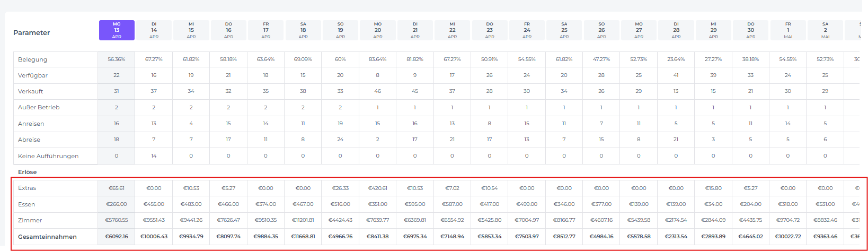The image size is (868, 251).
Task: Click the 83.64% occupancy cell
Action: pyautogui.click(x=377, y=59)
